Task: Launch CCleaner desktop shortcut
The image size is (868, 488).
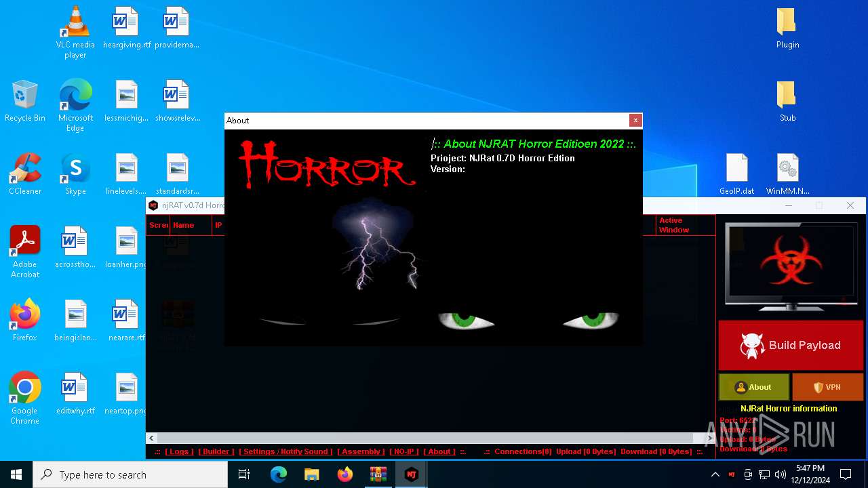Action: tap(25, 174)
